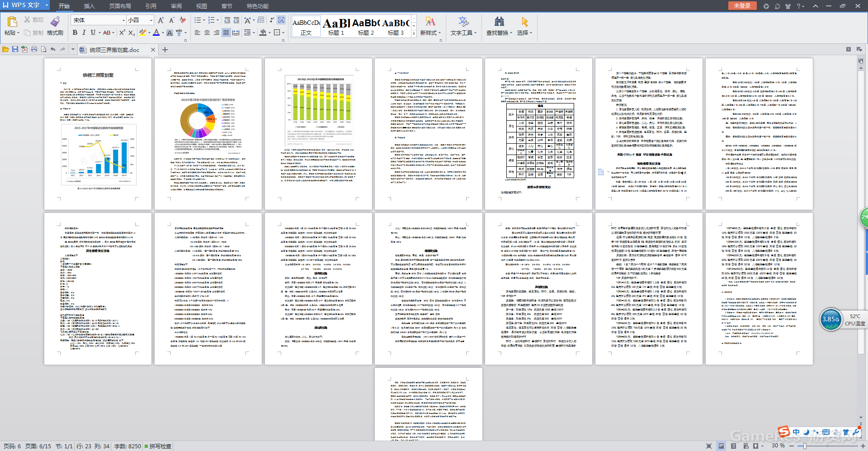Toggle Underline formatting

coord(93,33)
